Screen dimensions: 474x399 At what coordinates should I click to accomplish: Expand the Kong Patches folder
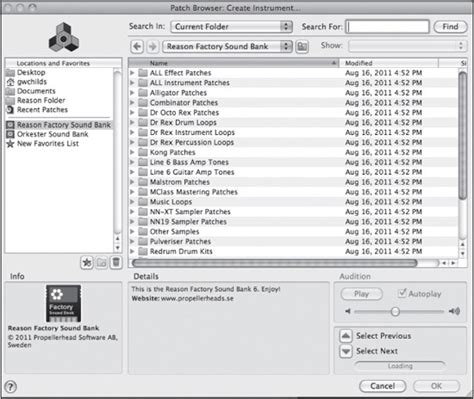point(132,152)
